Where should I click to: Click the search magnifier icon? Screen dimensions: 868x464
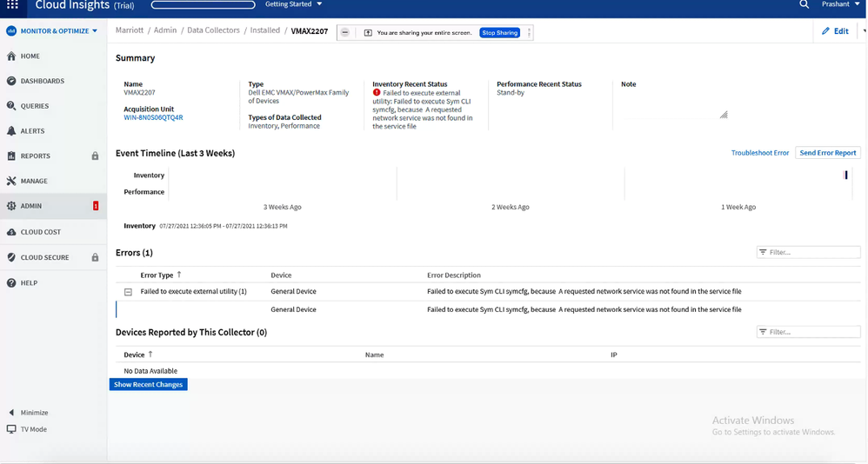coord(804,5)
